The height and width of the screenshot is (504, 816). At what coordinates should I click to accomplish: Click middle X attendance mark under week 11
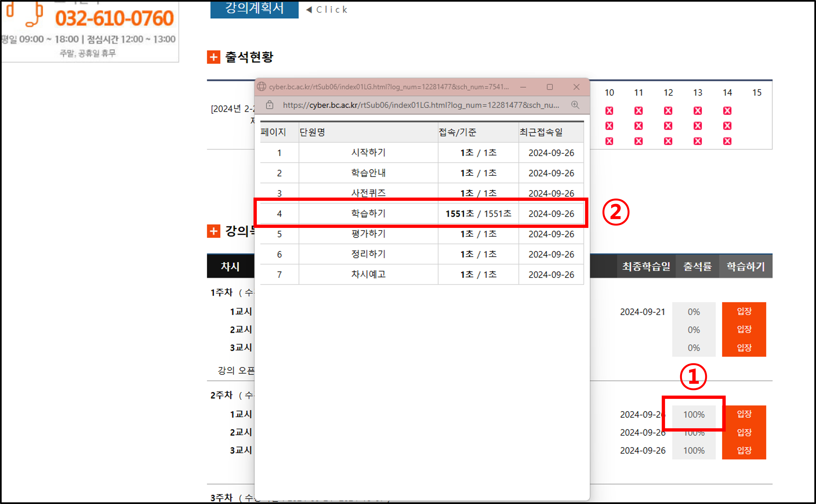[638, 126]
